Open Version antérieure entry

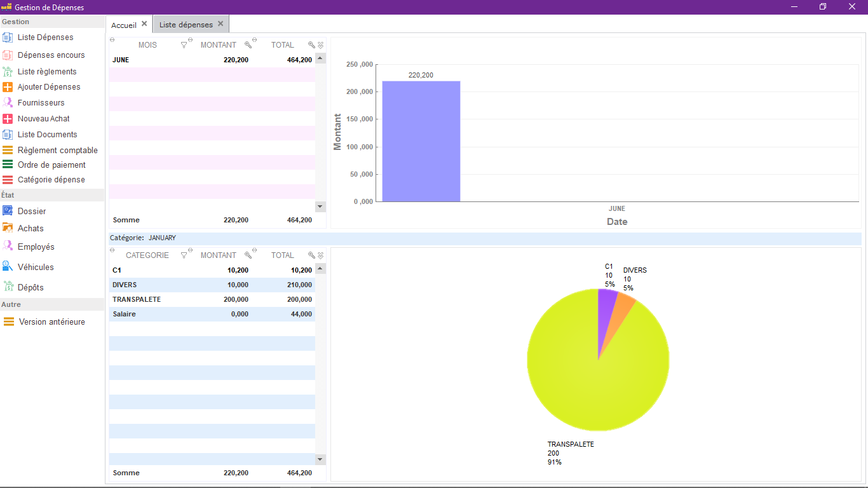(52, 322)
